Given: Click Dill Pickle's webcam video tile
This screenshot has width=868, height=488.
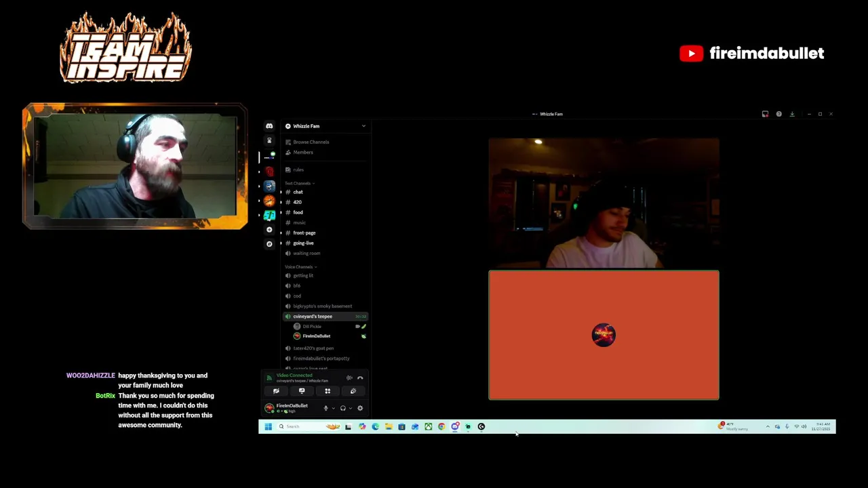Looking at the screenshot, I should 604,203.
